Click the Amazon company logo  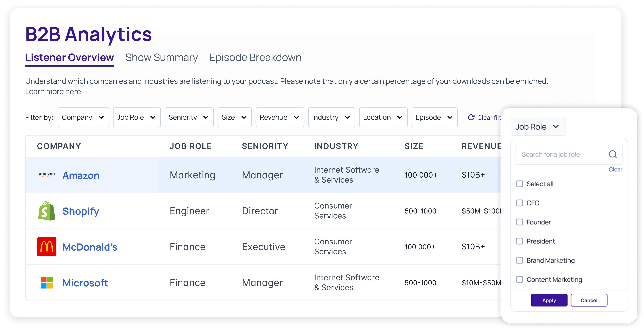[x=47, y=175]
